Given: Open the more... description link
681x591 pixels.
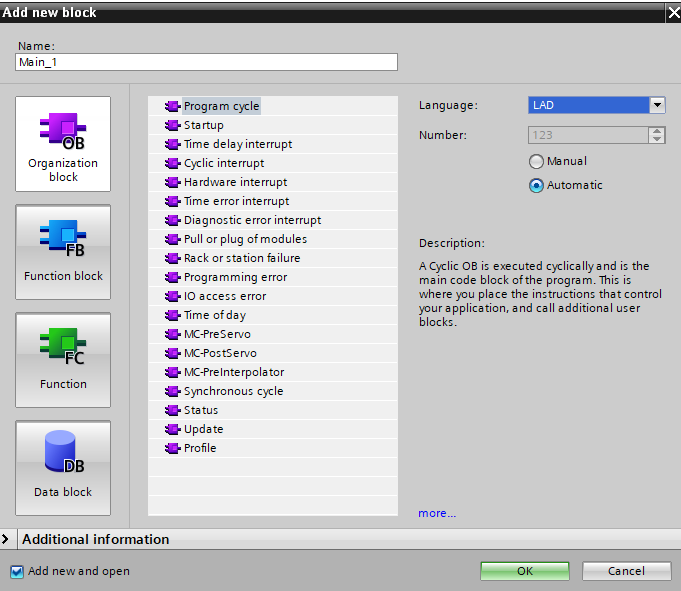Looking at the screenshot, I should point(437,513).
